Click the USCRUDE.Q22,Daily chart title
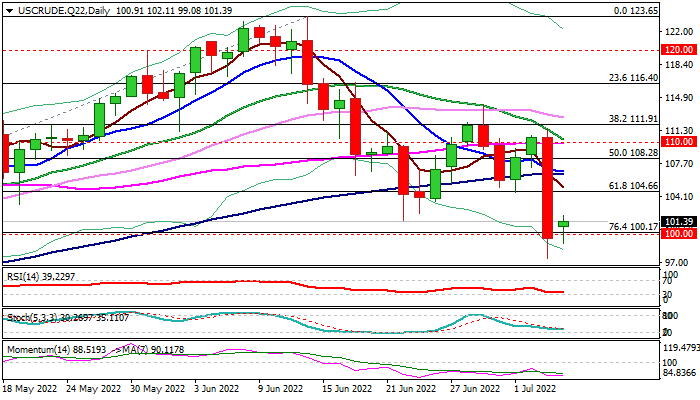Image resolution: width=700 pixels, height=400 pixels. pos(50,9)
